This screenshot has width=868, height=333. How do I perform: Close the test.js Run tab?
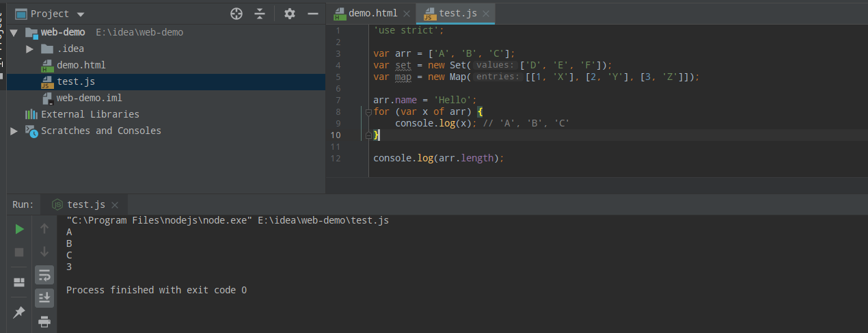tap(115, 205)
